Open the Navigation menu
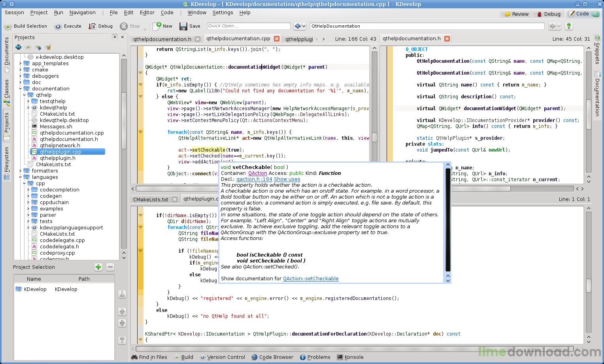This screenshot has height=364, width=604. pos(82,13)
